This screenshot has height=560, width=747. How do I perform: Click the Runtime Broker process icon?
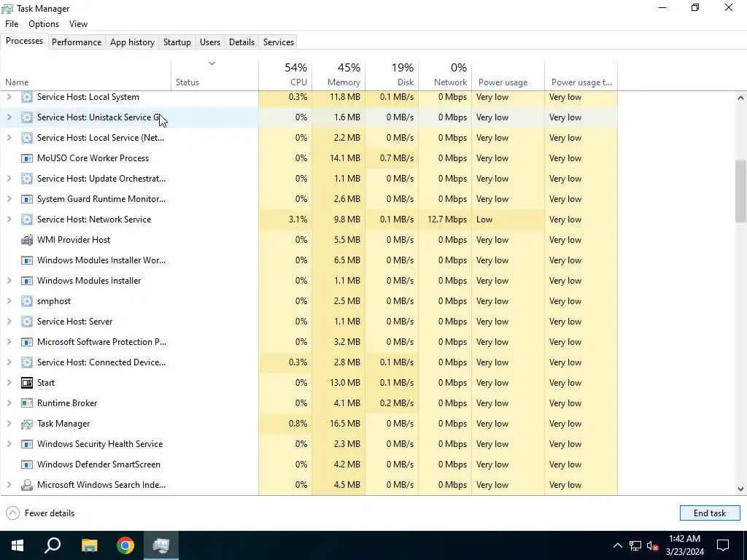pyautogui.click(x=27, y=403)
